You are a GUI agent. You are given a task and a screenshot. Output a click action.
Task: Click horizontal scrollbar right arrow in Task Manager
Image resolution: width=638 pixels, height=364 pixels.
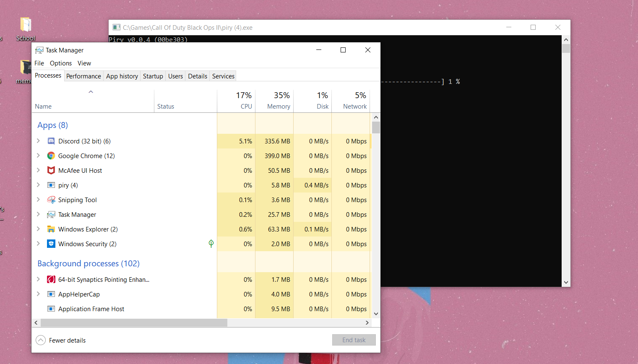point(367,322)
